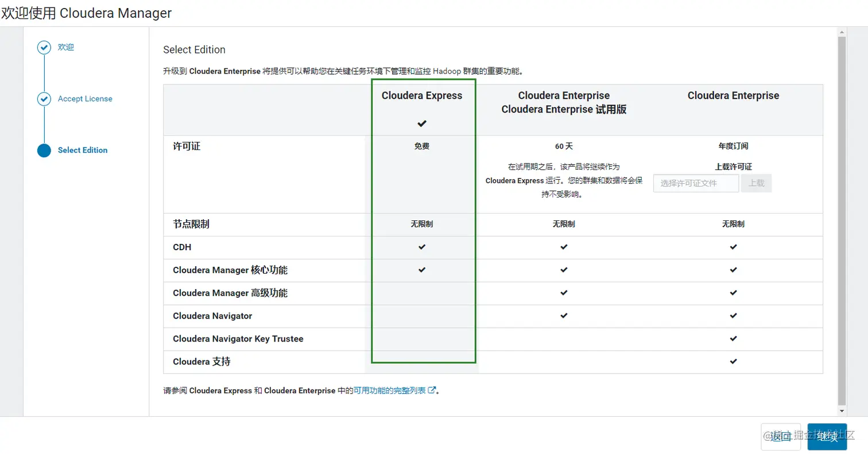Click the scrollbar down arrow
The height and width of the screenshot is (454, 868).
point(842,411)
